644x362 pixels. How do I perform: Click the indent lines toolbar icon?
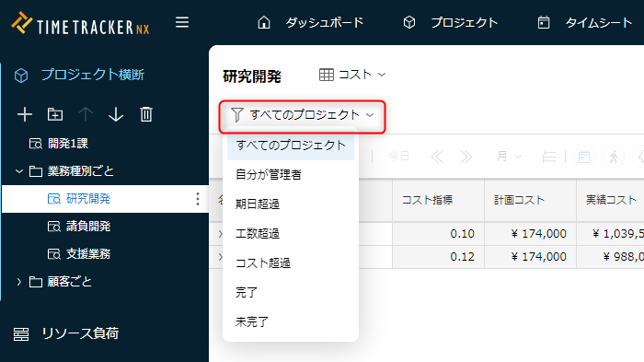pos(548,157)
